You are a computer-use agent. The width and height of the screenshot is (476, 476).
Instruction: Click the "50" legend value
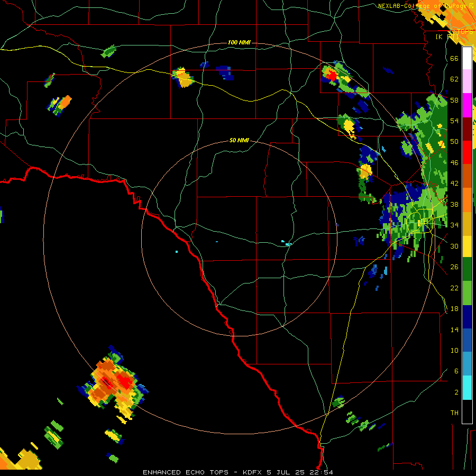coord(454,142)
